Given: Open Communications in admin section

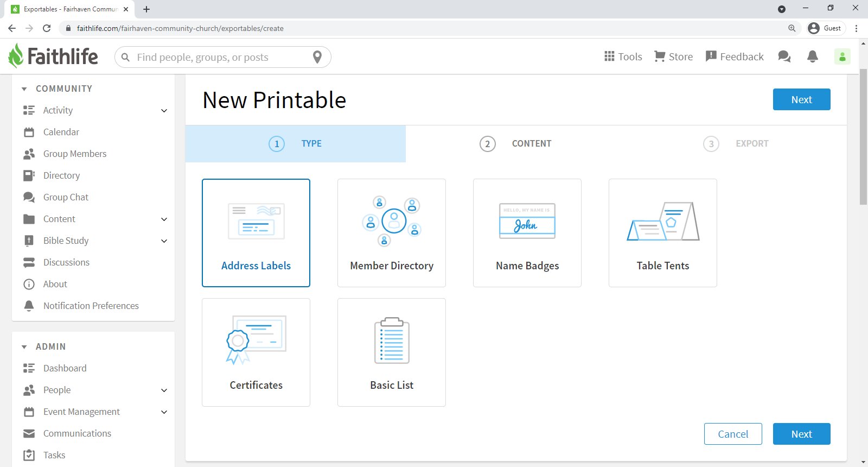Looking at the screenshot, I should click(77, 433).
